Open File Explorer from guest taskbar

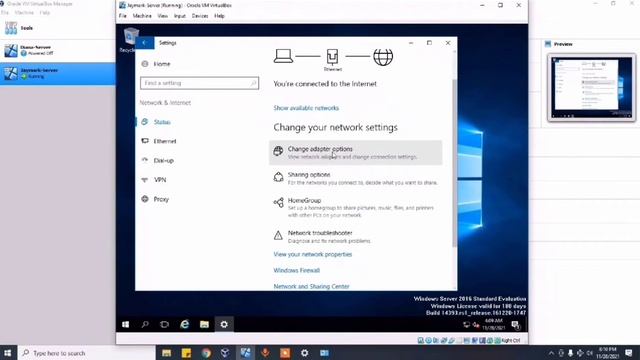[x=204, y=324]
